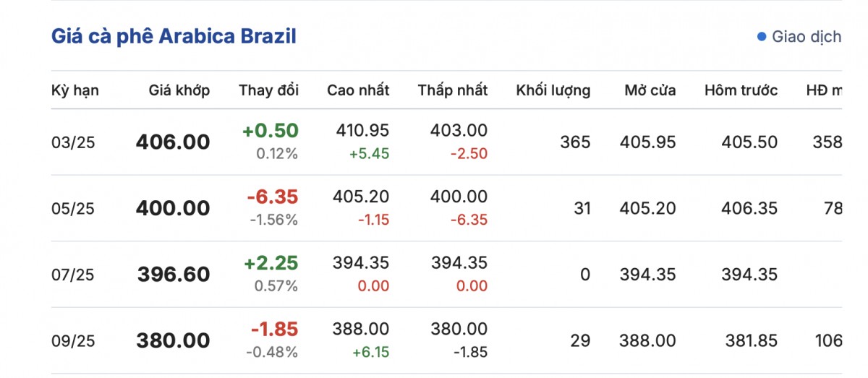Click the Cao nhất column header
868x378 pixels.
click(358, 90)
